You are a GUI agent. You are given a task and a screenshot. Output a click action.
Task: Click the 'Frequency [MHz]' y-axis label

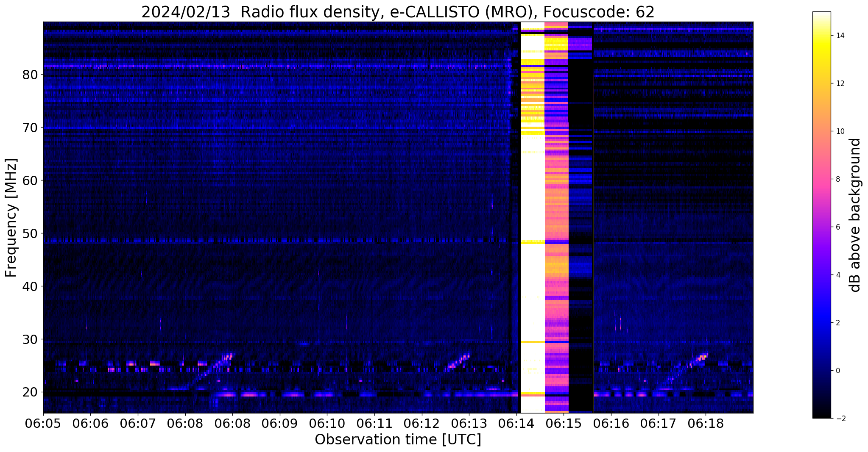(x=11, y=218)
